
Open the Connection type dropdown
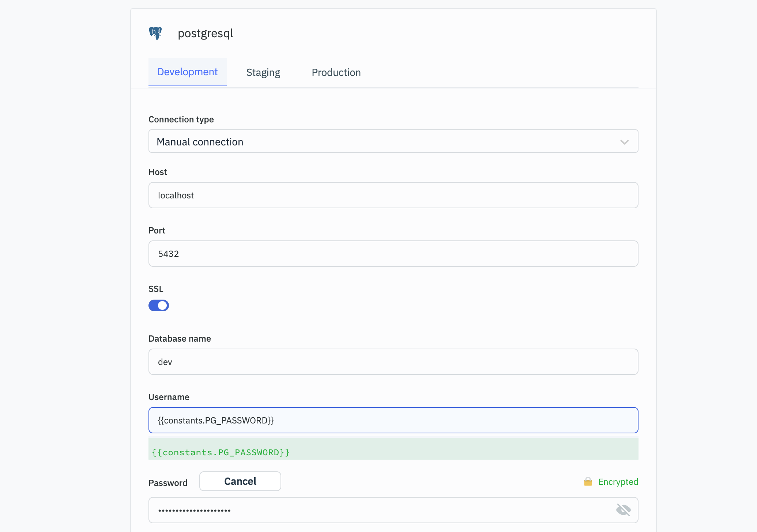coord(393,141)
